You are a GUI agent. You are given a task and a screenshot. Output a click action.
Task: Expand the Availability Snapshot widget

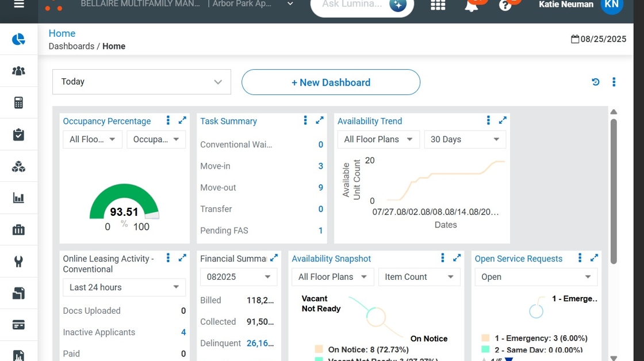click(457, 258)
